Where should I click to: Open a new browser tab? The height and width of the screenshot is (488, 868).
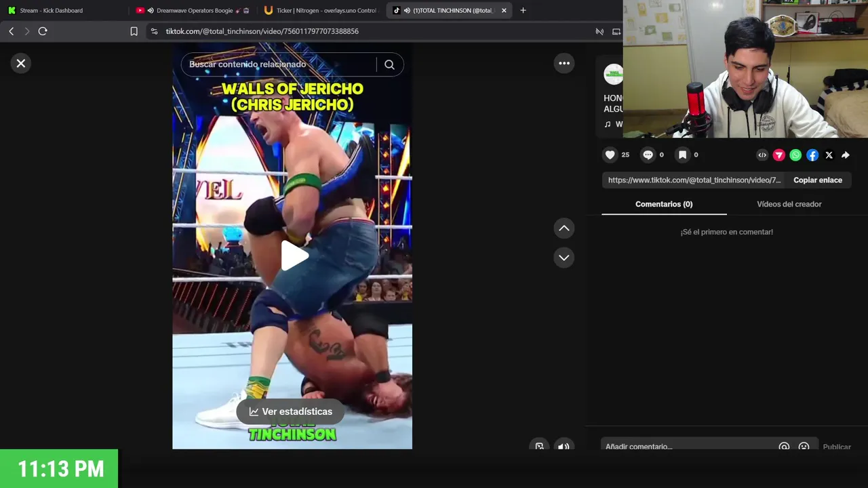tap(523, 10)
